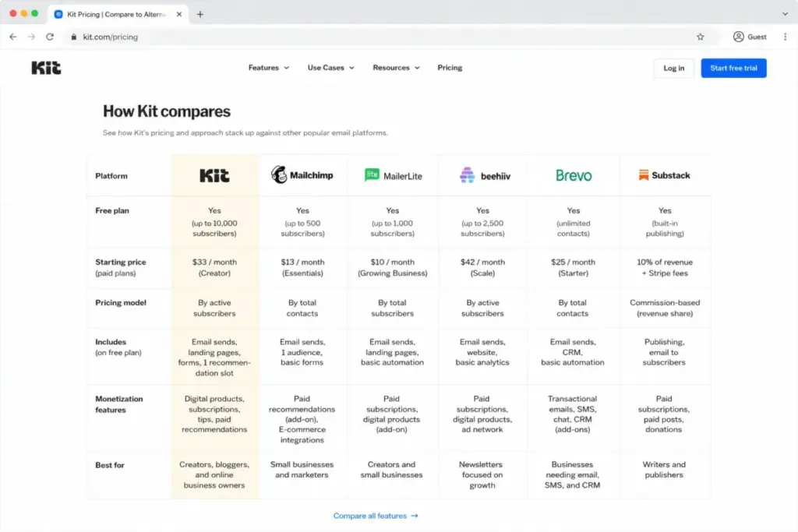Follow the Compare all features link

coord(376,516)
